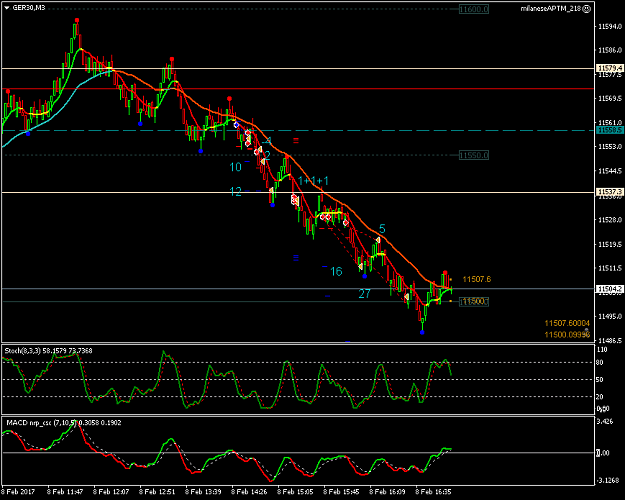
Task: Click the '8 Feb 13:39' time axis label
Action: pos(204,492)
